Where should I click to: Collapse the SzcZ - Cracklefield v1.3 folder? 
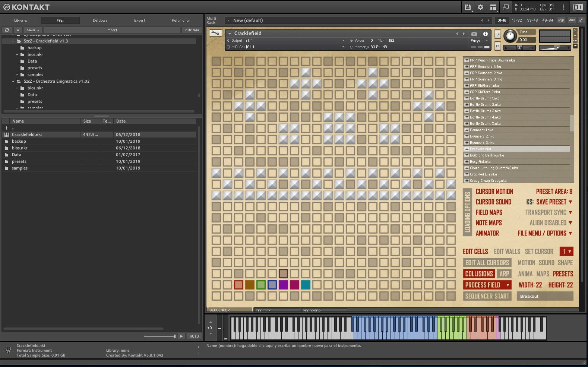[x=13, y=41]
